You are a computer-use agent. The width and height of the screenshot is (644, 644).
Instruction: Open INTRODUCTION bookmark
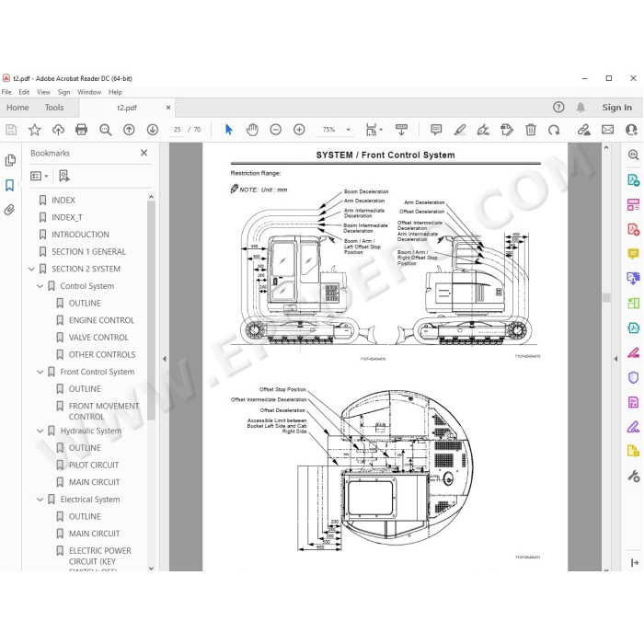click(x=81, y=235)
